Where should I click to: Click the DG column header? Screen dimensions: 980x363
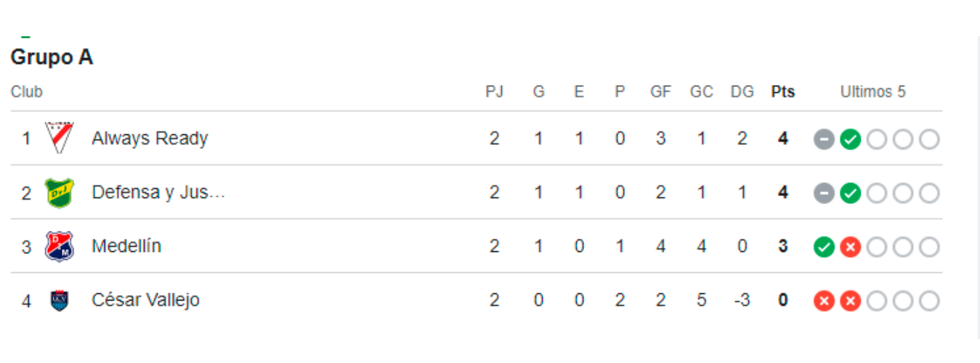tap(742, 92)
